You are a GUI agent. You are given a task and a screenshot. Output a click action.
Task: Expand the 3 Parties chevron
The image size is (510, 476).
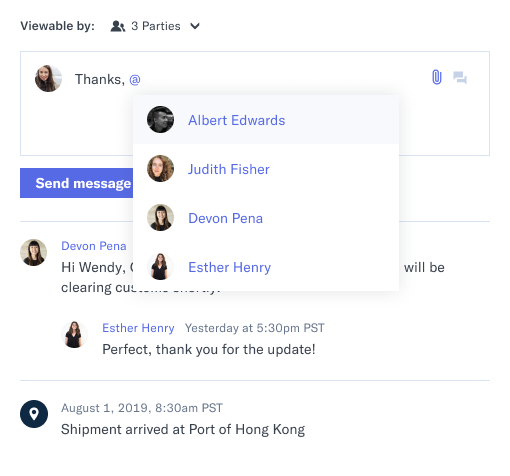pyautogui.click(x=195, y=26)
